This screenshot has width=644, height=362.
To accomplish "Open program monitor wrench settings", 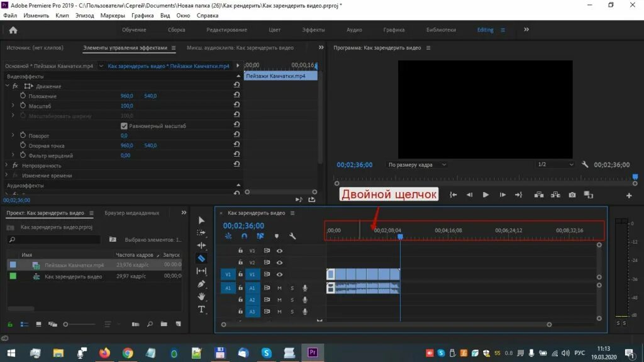I will 585,164.
